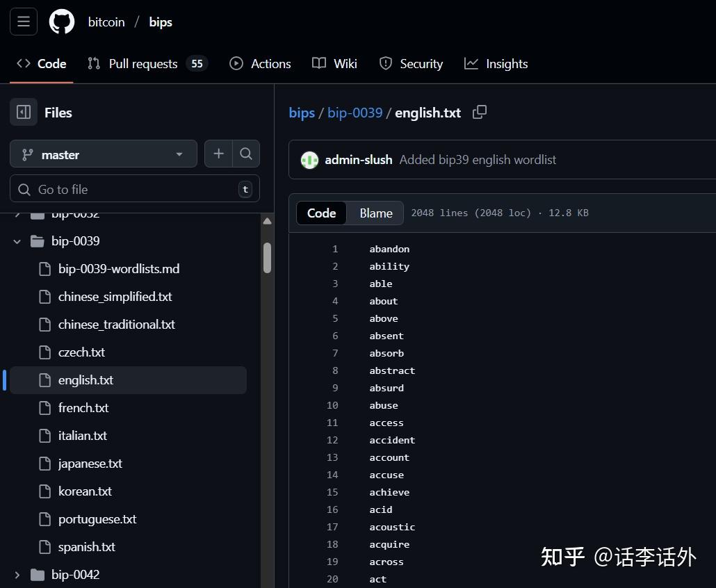Click line number 5
The width and height of the screenshot is (716, 588).
click(335, 318)
